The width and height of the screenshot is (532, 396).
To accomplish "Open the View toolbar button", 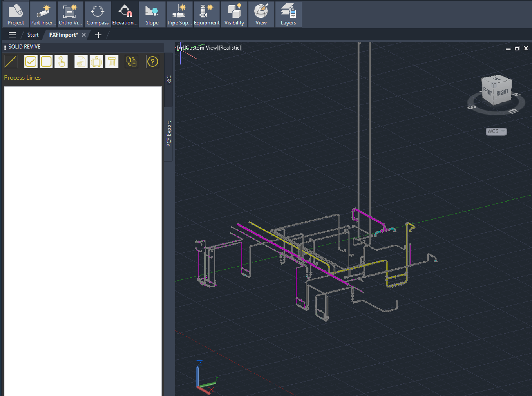I will coord(261,14).
